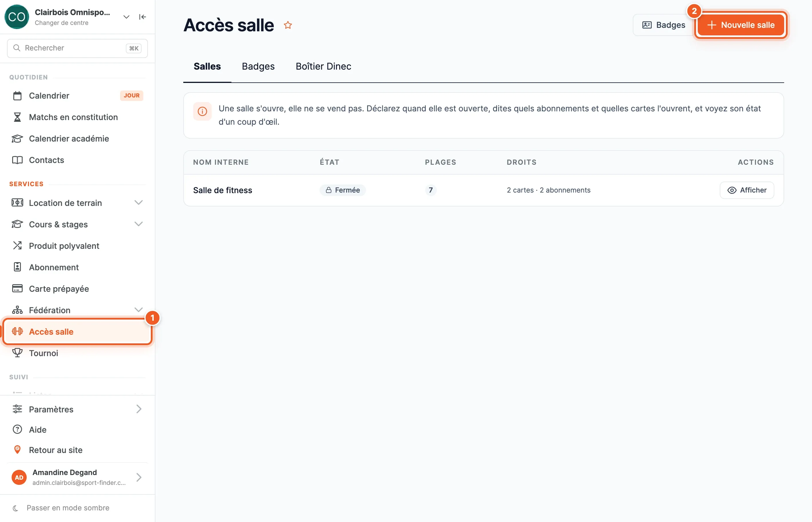
Task: Select the Salles tab
Action: [207, 66]
